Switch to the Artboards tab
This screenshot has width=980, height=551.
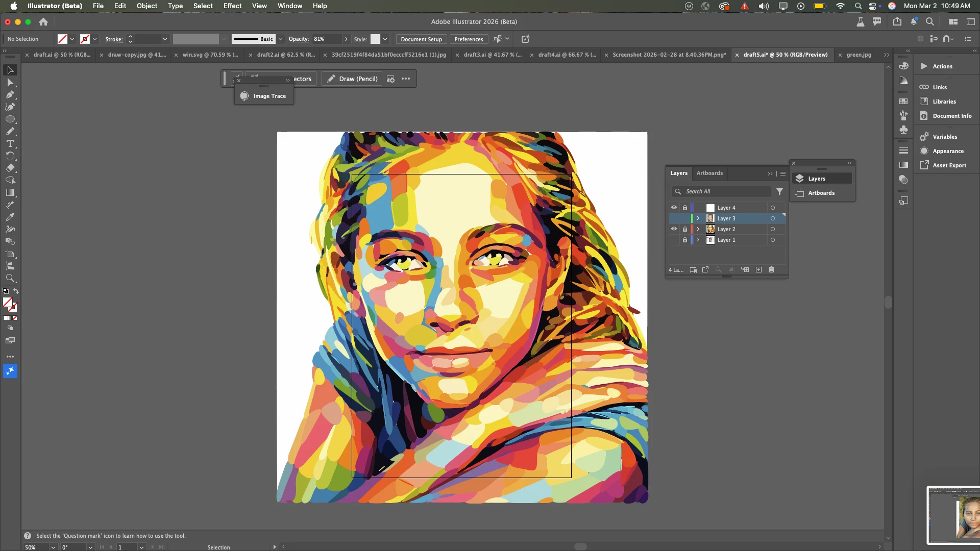pos(709,173)
